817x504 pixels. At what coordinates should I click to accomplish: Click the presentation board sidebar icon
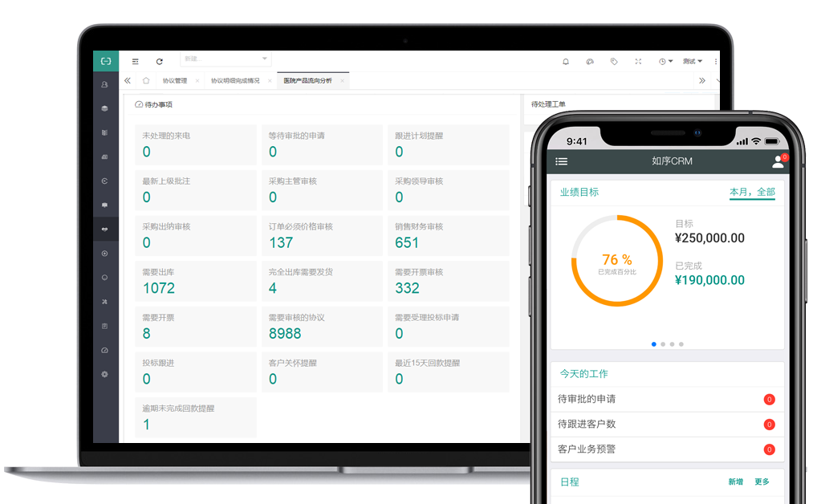click(104, 205)
